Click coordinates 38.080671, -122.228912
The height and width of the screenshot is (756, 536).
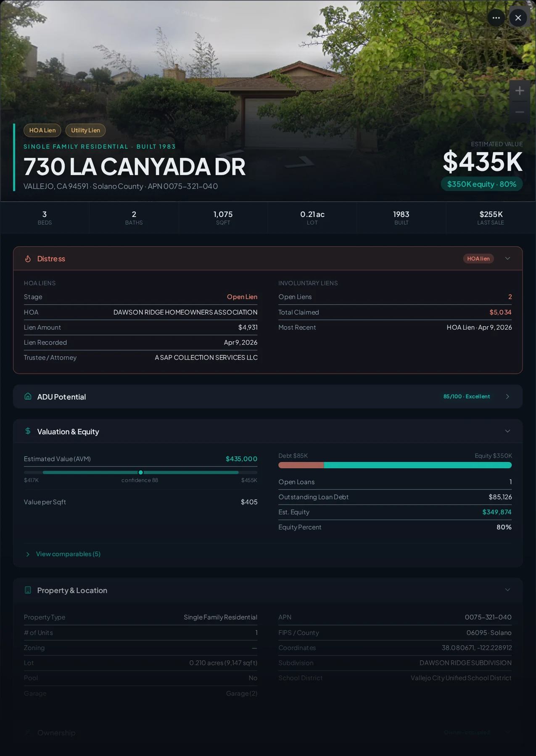(x=477, y=648)
